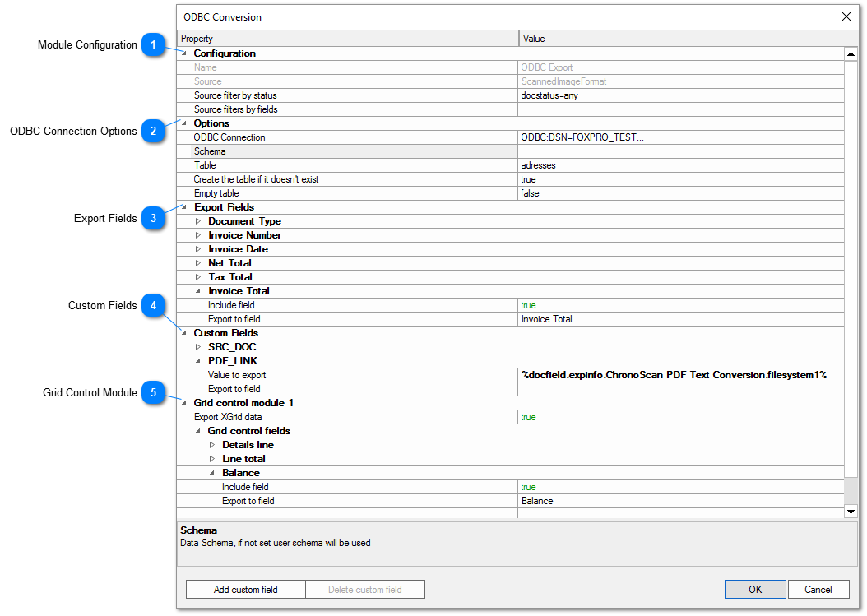
Task: Click the ODBC Connection Options callout badge
Action: tap(154, 132)
